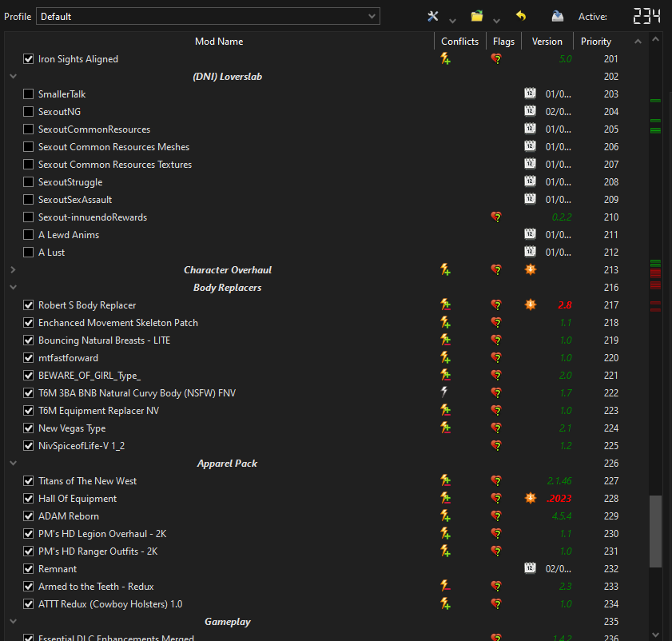Click the scrollbar down arrow

pyautogui.click(x=655, y=635)
